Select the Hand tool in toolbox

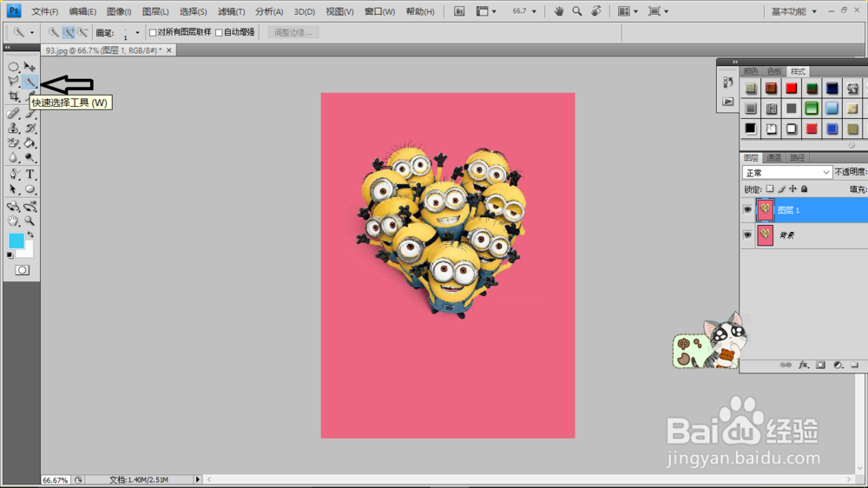coord(13,221)
